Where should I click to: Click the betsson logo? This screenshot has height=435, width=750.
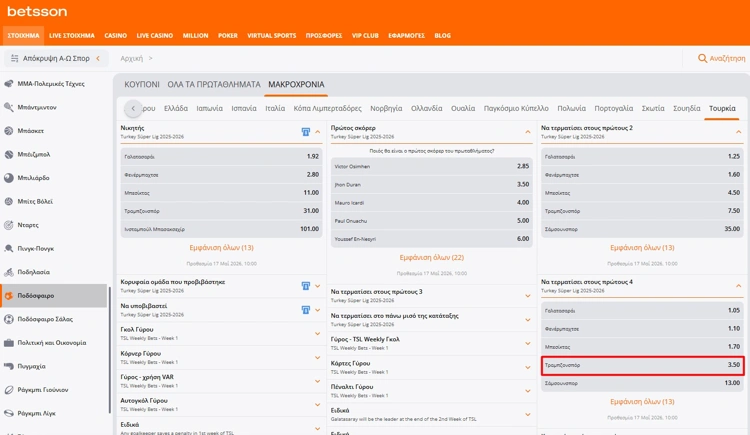(37, 11)
